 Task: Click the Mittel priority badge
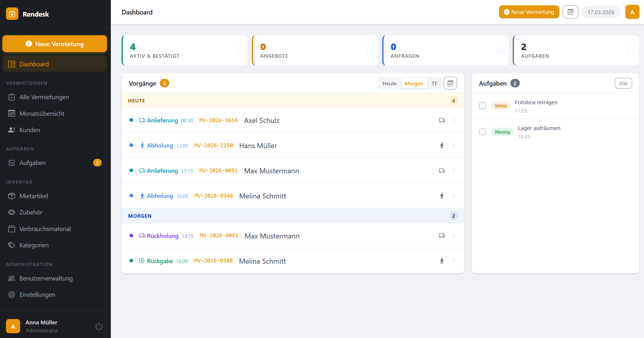[x=501, y=106]
